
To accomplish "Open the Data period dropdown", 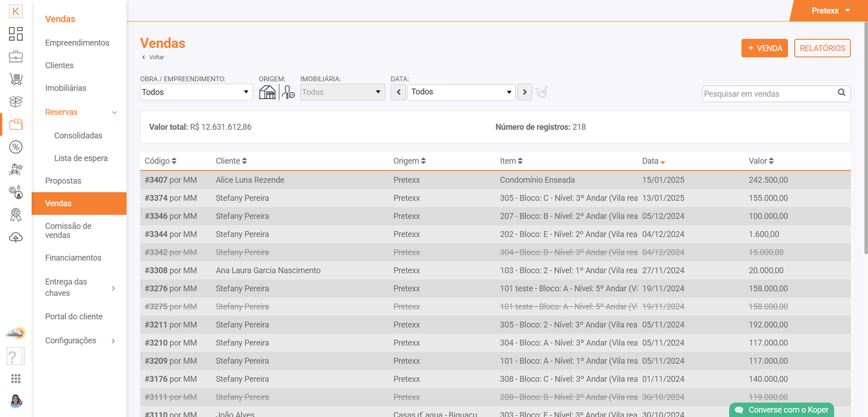I will tap(461, 92).
